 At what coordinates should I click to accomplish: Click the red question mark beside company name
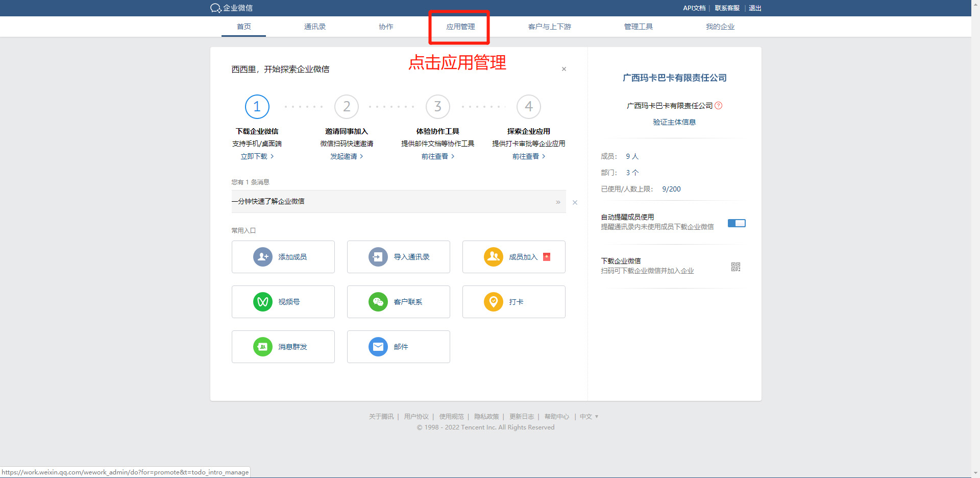[719, 106]
